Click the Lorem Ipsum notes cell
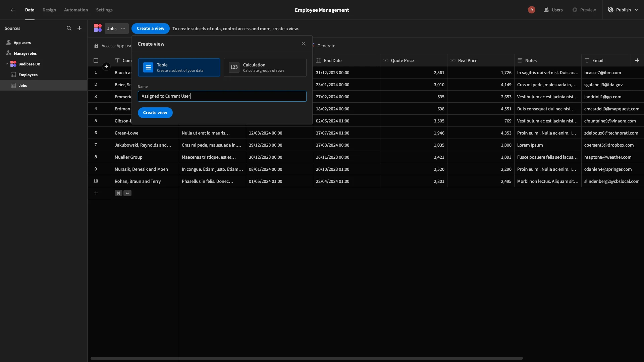The image size is (644, 362). tap(548, 145)
